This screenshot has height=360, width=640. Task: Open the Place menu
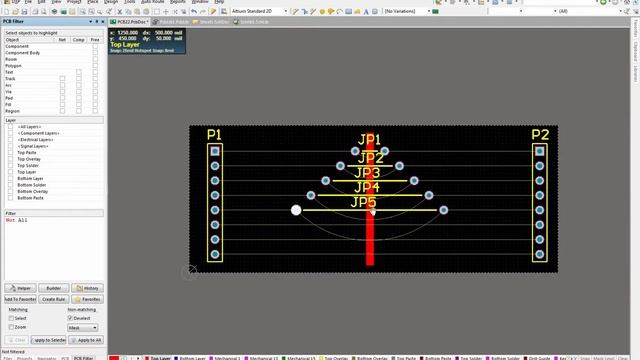(93, 2)
